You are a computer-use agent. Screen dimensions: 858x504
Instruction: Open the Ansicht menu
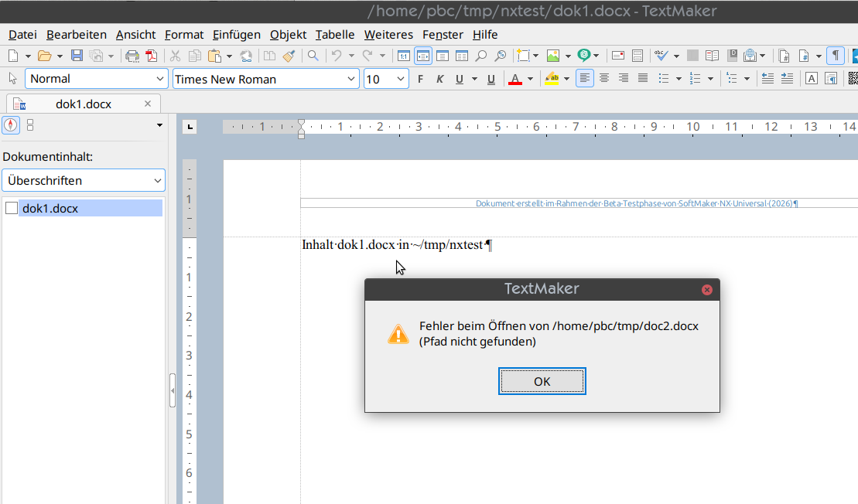(x=135, y=35)
